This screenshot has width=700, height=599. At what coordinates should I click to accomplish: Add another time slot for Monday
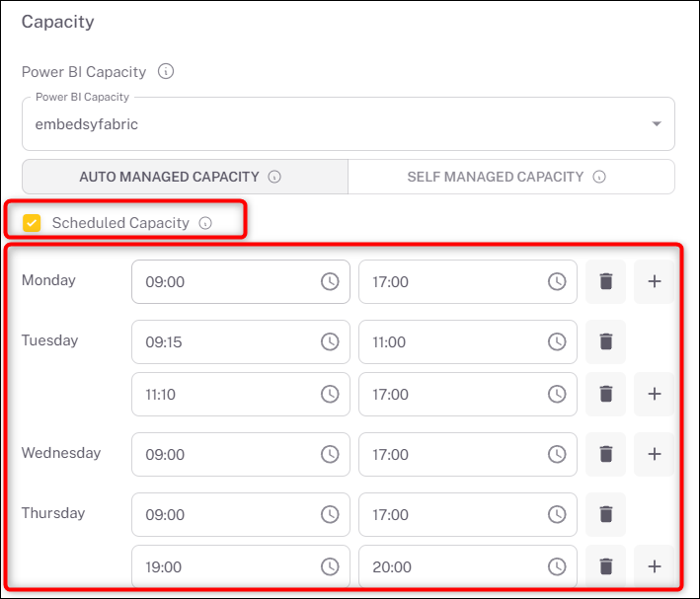[x=654, y=282]
